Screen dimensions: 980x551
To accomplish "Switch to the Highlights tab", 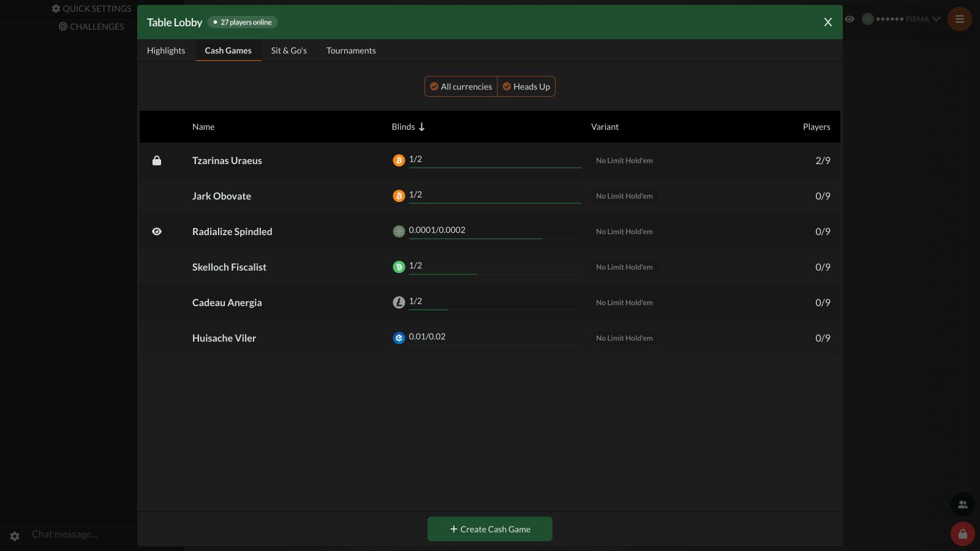I will (x=166, y=50).
